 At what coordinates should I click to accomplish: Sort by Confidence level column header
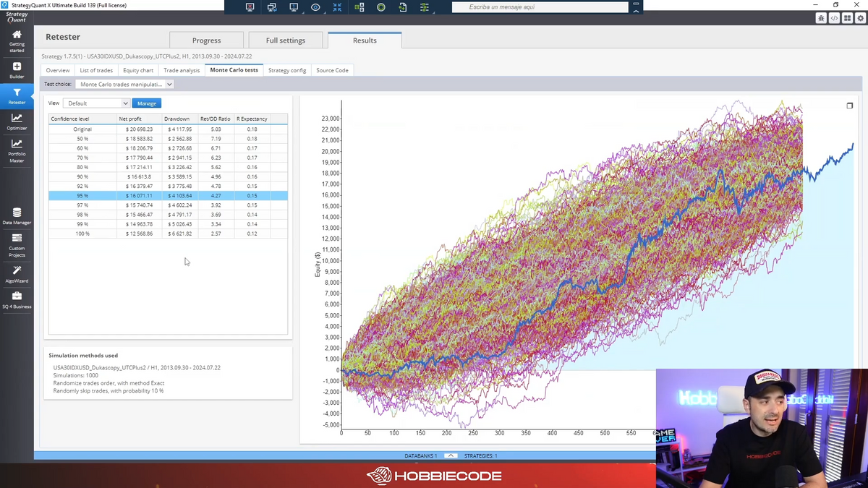tap(82, 119)
